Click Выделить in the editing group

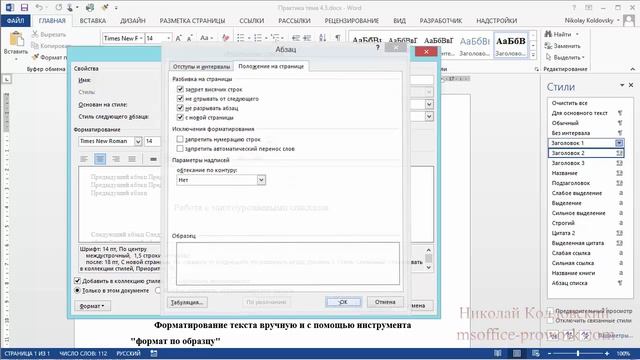pos(565,57)
